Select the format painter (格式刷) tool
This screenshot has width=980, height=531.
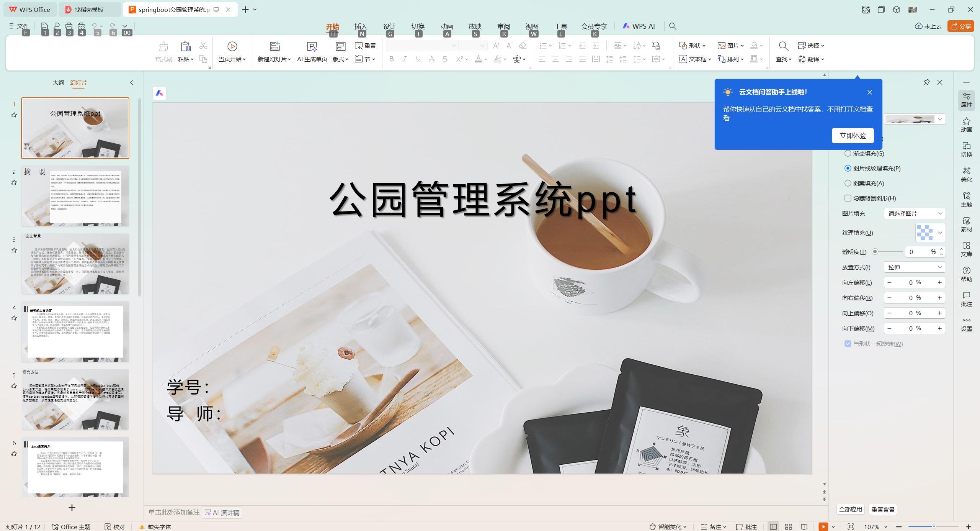[163, 52]
